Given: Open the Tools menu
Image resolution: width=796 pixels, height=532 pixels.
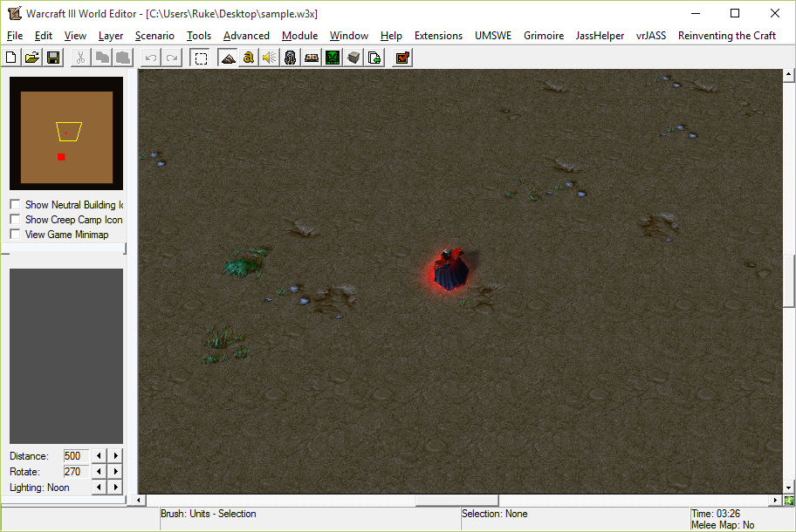Looking at the screenshot, I should tap(199, 36).
